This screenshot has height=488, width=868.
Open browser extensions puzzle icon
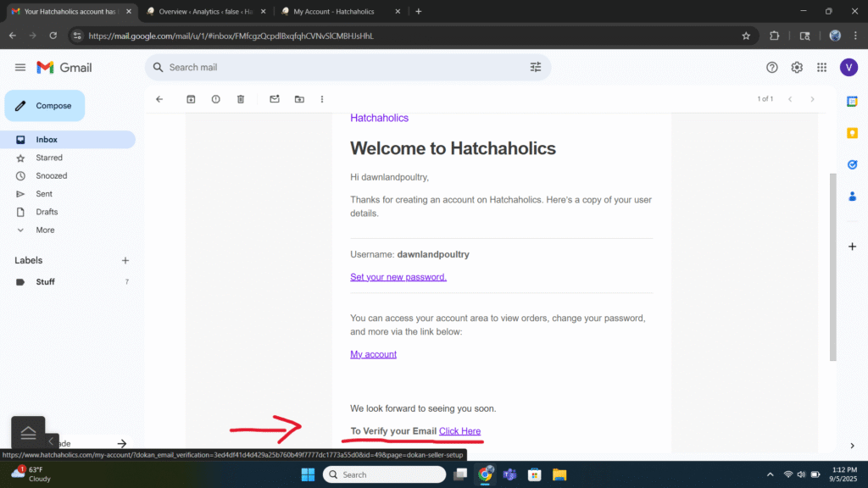(775, 36)
